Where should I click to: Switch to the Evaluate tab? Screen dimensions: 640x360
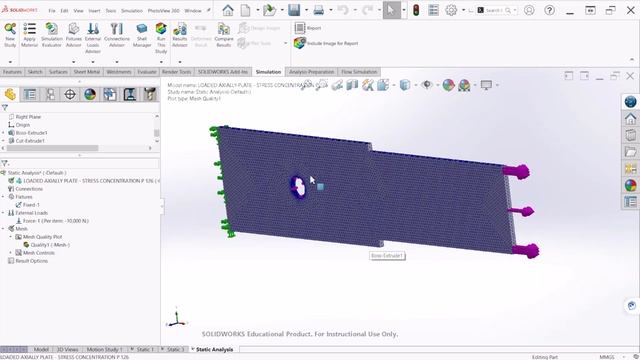pyautogui.click(x=147, y=72)
